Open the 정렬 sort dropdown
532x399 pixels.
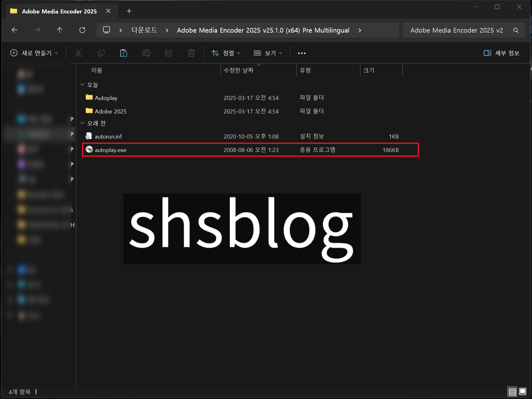(x=226, y=53)
